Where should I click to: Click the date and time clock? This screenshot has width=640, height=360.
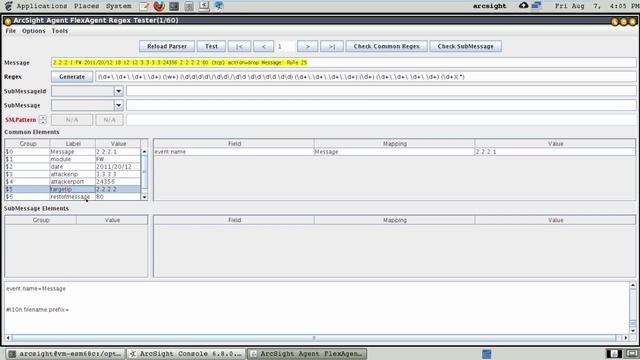tap(597, 6)
